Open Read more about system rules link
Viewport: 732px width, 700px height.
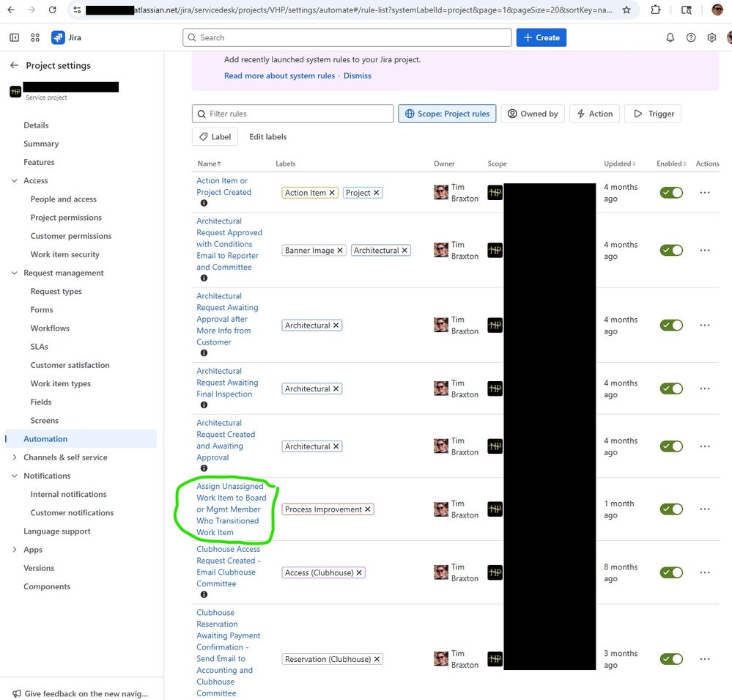pos(279,75)
